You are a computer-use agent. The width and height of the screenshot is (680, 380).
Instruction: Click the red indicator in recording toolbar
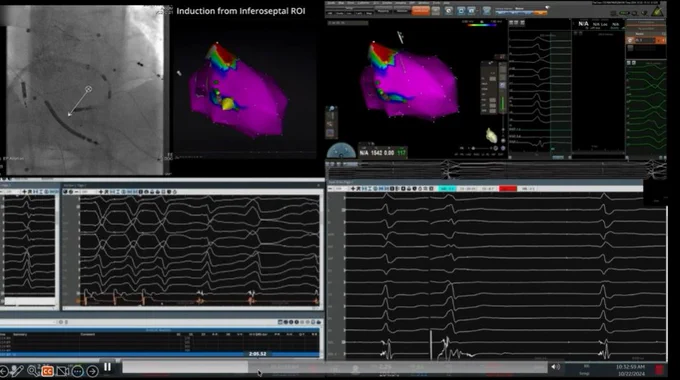click(x=508, y=189)
